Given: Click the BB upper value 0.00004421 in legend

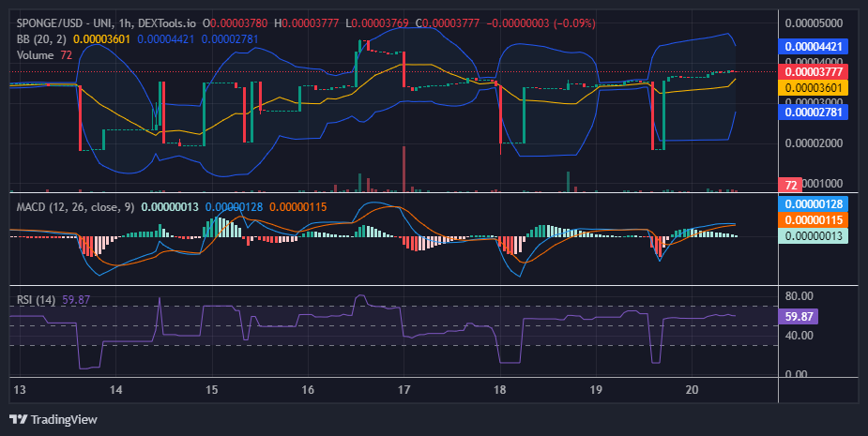Looking at the screenshot, I should click(x=165, y=39).
